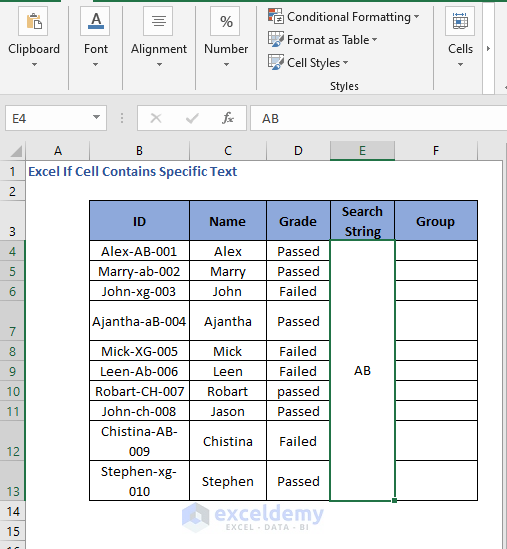Click the 'ID' header cell

139,221
